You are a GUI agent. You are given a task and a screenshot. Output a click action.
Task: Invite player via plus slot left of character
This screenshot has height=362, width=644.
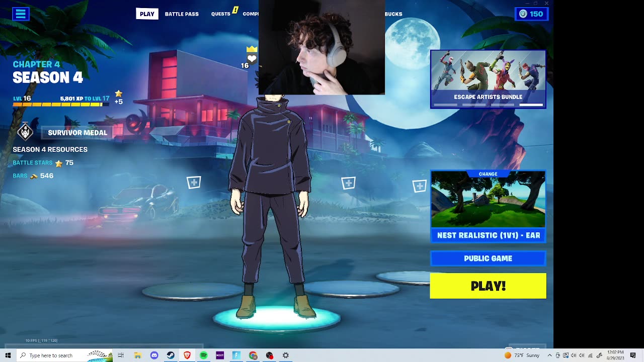tap(194, 183)
